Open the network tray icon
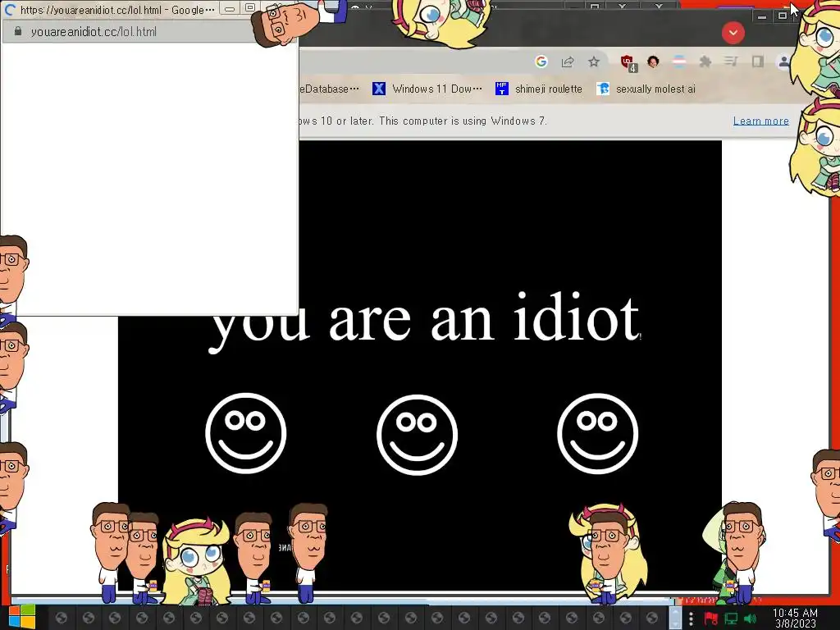 tap(731, 619)
